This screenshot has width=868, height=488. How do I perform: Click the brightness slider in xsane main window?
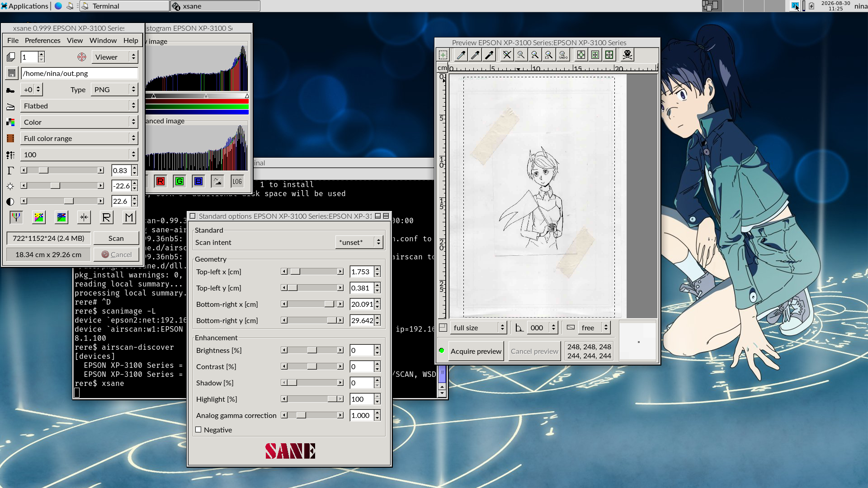point(62,186)
